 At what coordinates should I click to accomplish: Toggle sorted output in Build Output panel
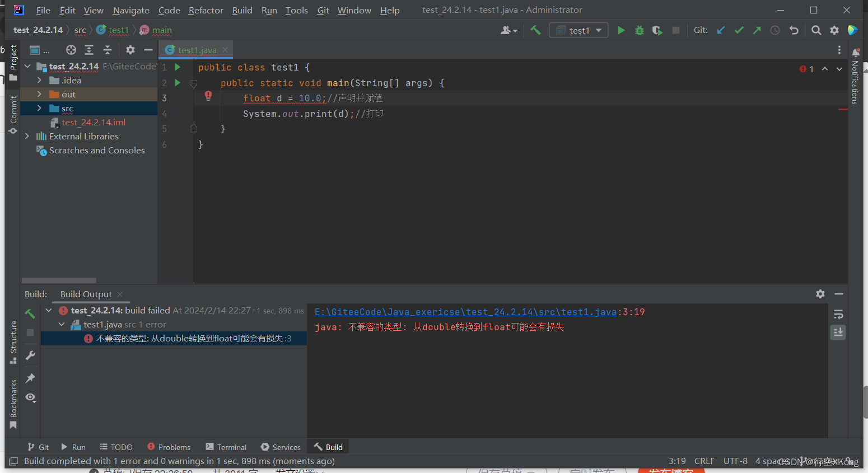coord(838,332)
